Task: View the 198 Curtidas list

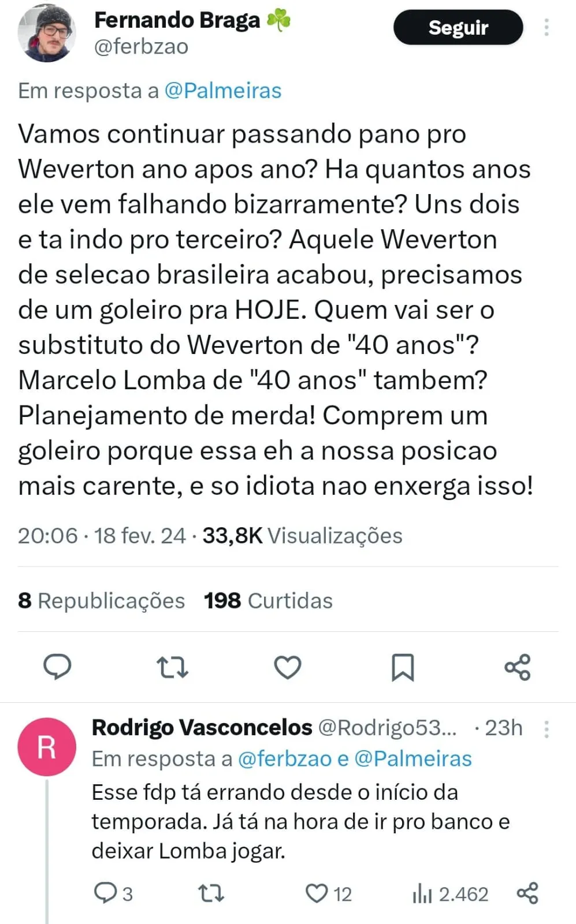Action: pyautogui.click(x=268, y=601)
